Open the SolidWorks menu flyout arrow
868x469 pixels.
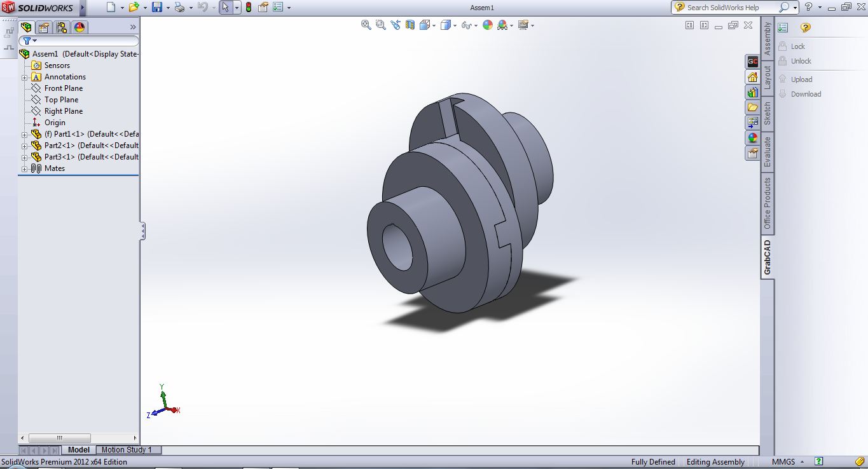coord(82,8)
